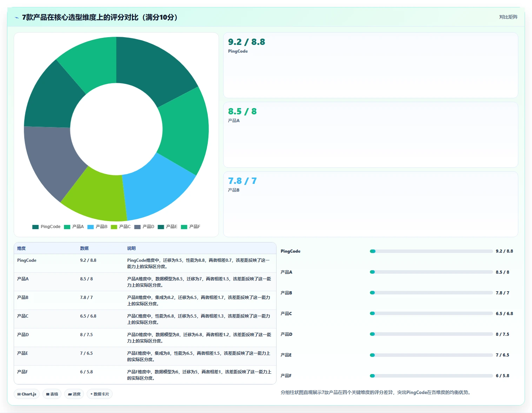The width and height of the screenshot is (532, 413).
Task: Open the PingCode 9.2 / 8.8 score card
Action: 371,65
